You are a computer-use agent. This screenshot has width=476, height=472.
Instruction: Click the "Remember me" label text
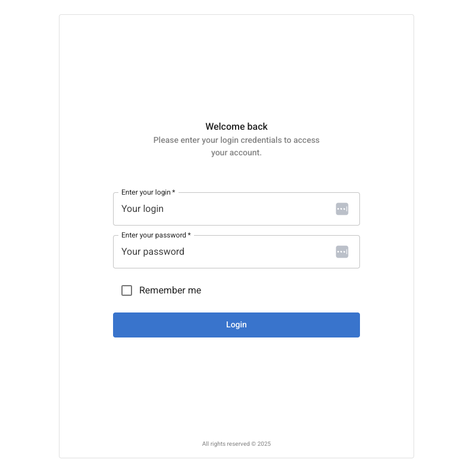[x=170, y=290]
